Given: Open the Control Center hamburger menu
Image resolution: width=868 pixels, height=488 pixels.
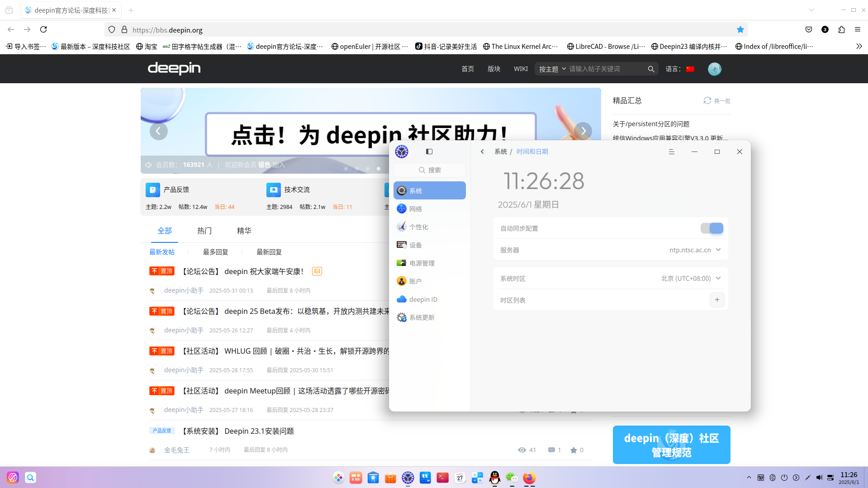Looking at the screenshot, I should point(672,152).
